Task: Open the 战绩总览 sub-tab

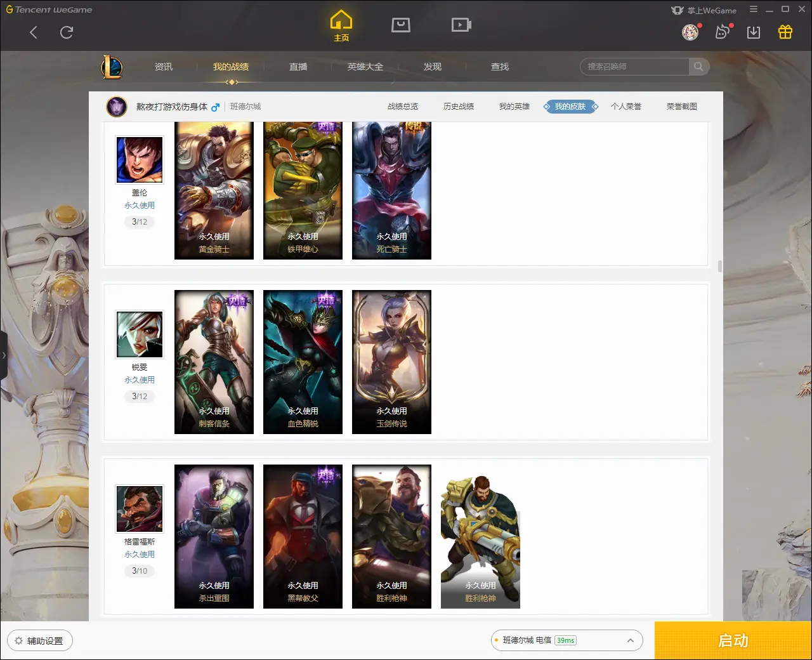Action: click(x=403, y=107)
